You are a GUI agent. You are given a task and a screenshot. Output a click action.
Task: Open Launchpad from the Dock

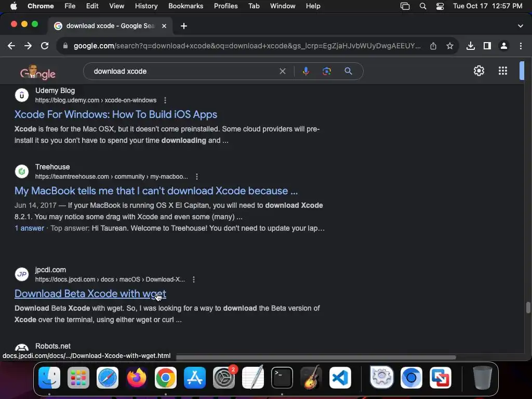point(78,378)
